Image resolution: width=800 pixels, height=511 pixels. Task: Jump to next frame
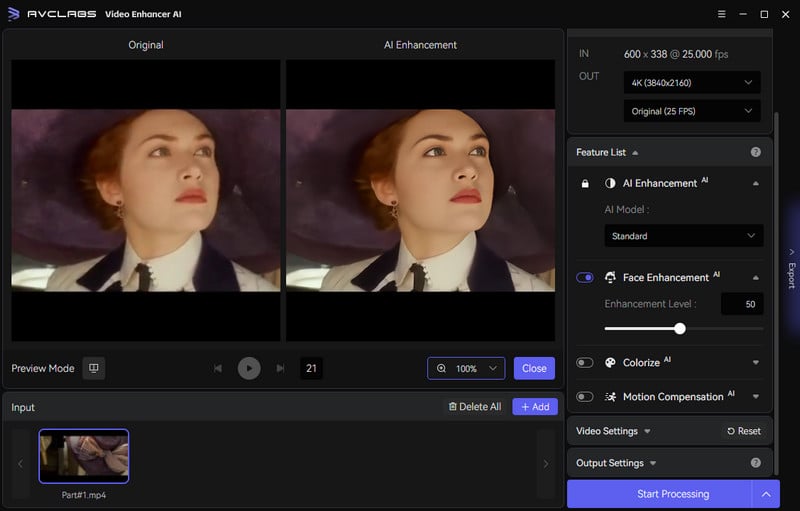(280, 368)
